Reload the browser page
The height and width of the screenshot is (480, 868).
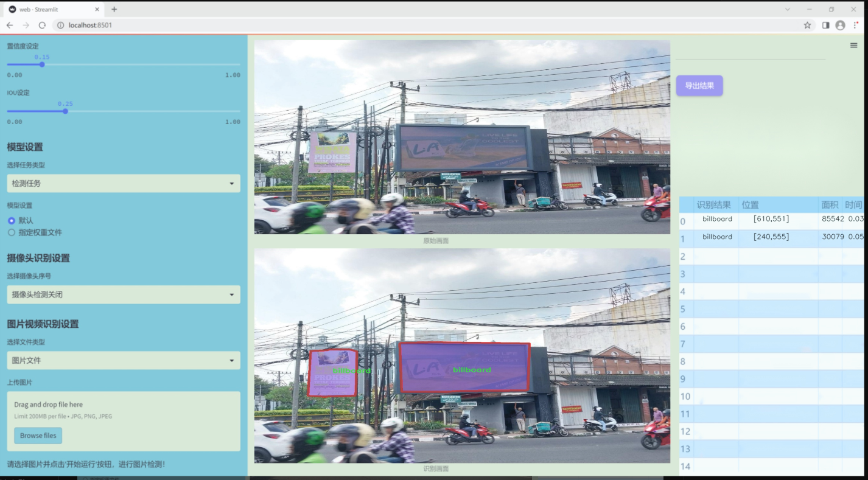42,25
